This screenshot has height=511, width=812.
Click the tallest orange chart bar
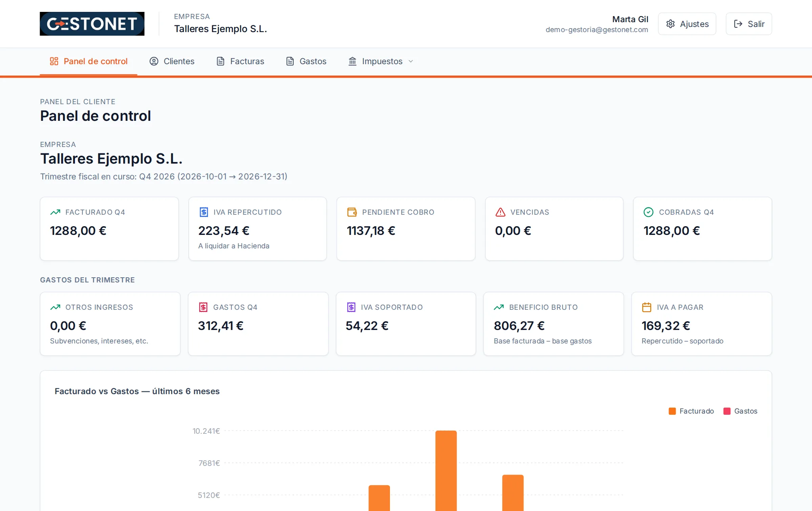[x=446, y=471]
